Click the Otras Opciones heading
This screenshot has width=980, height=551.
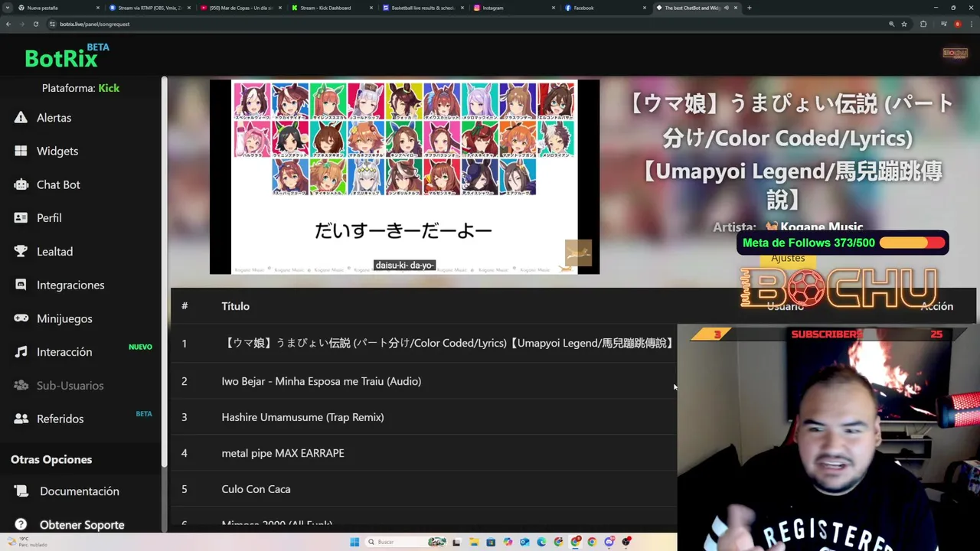pos(51,460)
